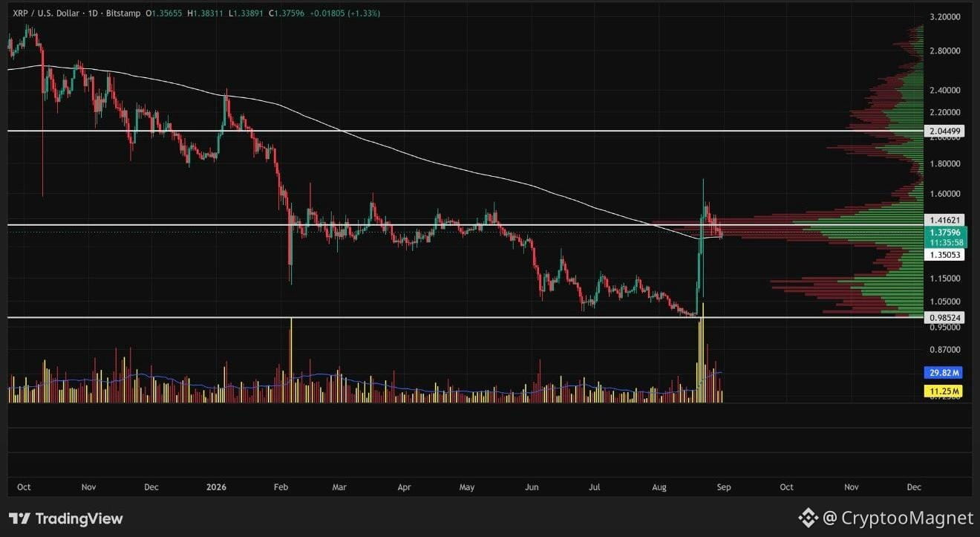Click the 3.20000 price axis tick
This screenshot has width=980, height=537.
(x=946, y=16)
